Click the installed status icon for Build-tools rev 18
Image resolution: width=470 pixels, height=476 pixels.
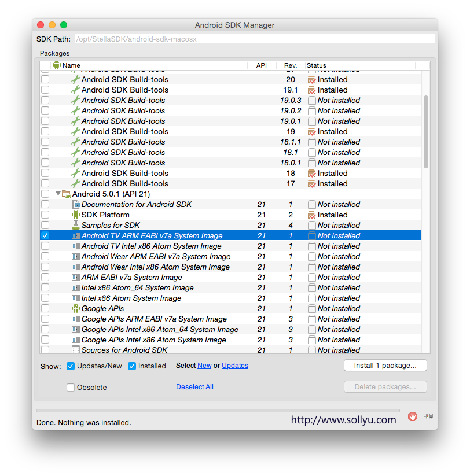pyautogui.click(x=311, y=174)
